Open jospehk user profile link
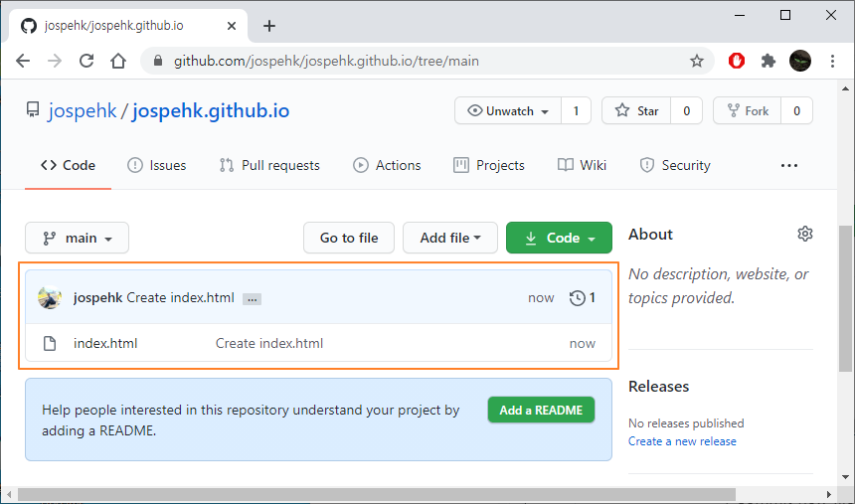The height and width of the screenshot is (504, 855). [83, 110]
